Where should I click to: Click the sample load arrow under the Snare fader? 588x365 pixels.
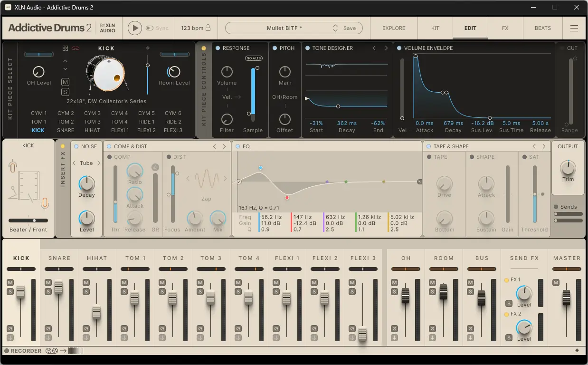point(48,337)
